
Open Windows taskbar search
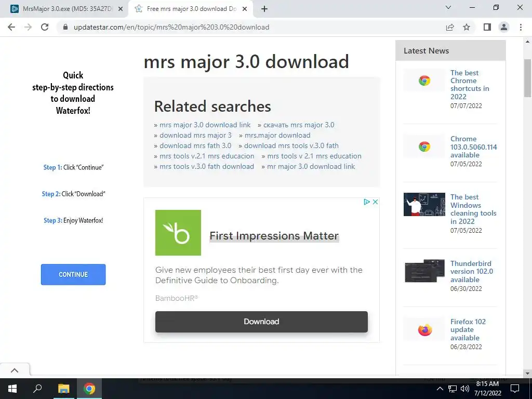37,389
